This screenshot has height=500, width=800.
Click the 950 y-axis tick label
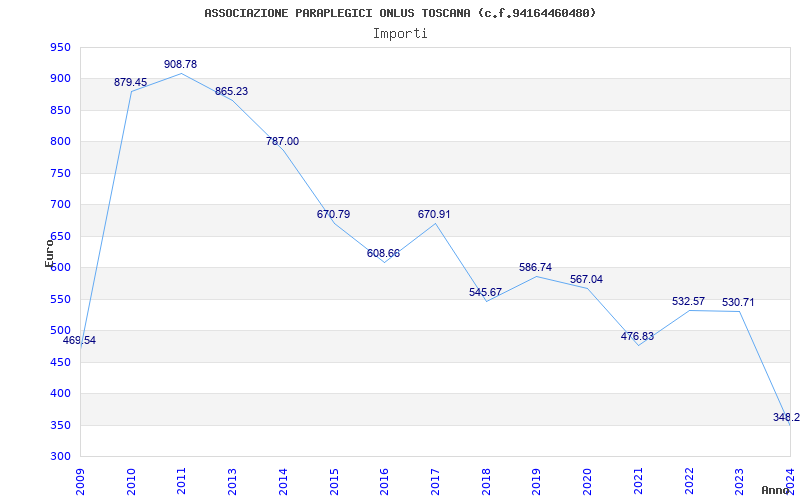(x=60, y=48)
